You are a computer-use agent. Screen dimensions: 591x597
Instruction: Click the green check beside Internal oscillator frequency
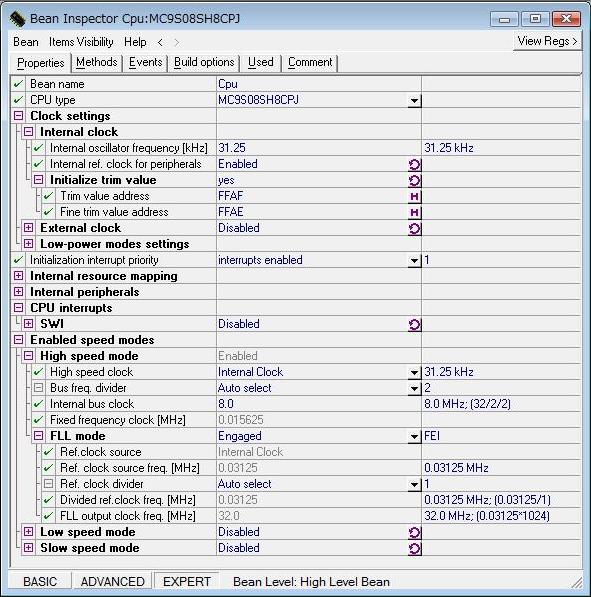coord(38,148)
